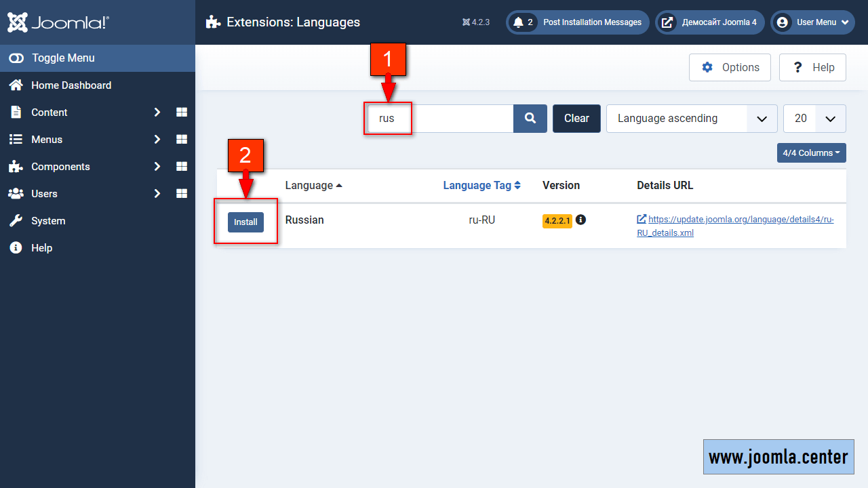Click the Details URL column header
The width and height of the screenshot is (868, 488).
click(x=665, y=185)
